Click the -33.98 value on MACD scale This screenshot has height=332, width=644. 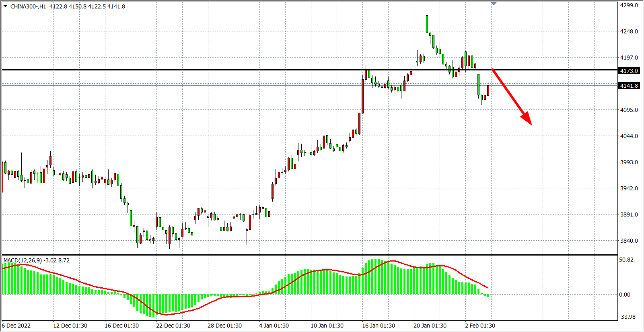coord(627,317)
